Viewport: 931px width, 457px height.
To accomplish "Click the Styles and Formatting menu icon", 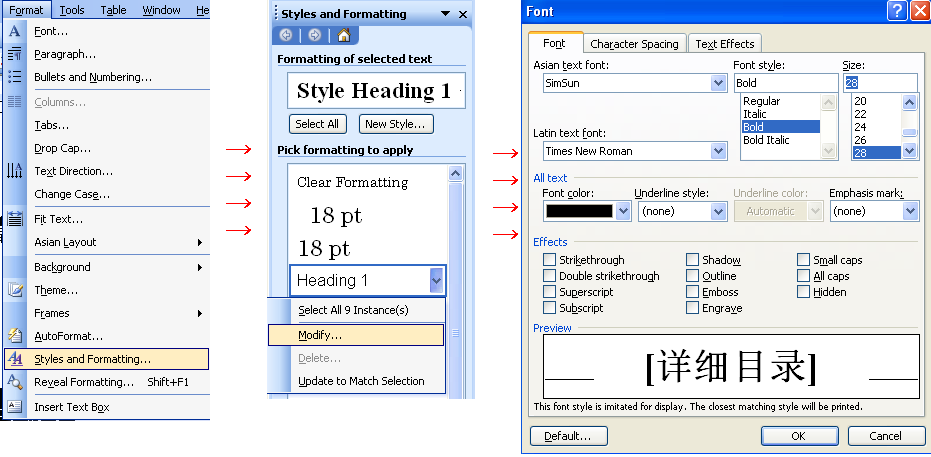I will 15,359.
